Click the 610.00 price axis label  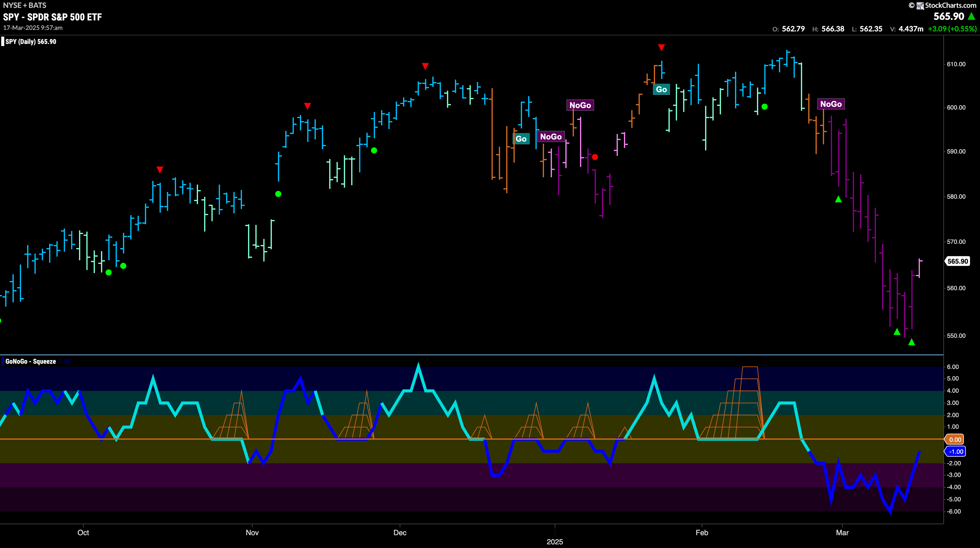956,64
